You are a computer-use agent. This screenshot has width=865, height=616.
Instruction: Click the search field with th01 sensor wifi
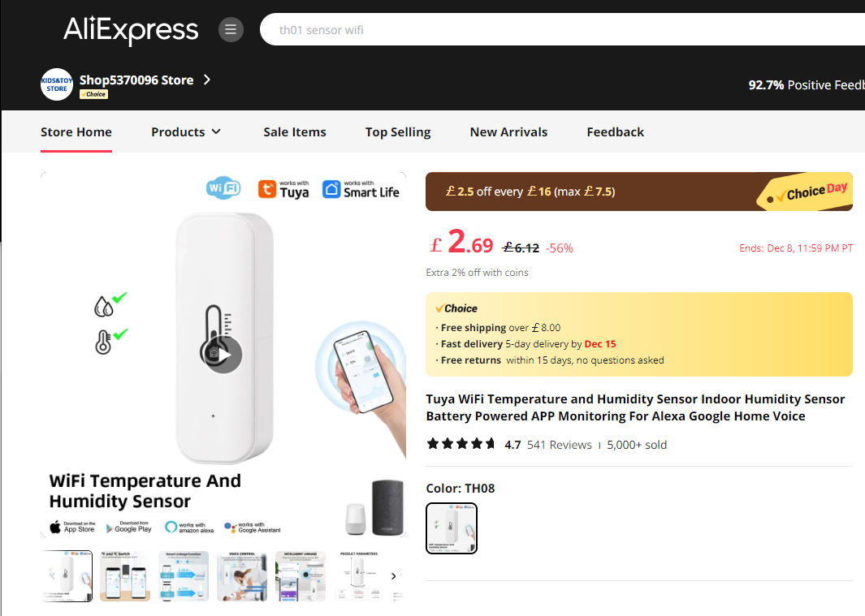[x=563, y=30]
